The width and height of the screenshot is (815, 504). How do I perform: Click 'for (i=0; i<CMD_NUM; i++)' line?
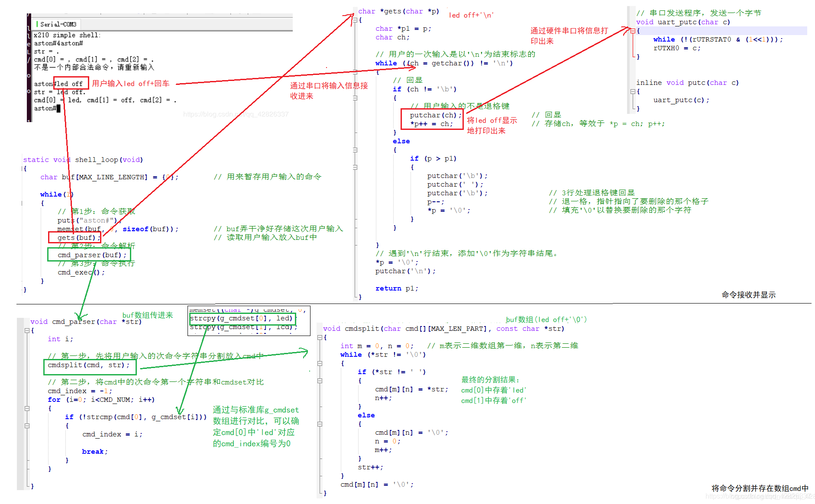(x=101, y=400)
